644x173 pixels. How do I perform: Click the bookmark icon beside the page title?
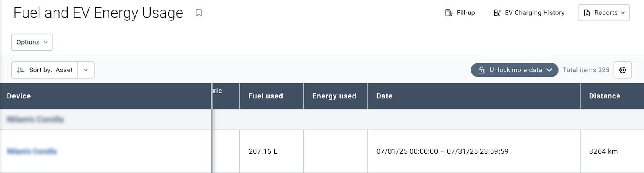click(198, 13)
